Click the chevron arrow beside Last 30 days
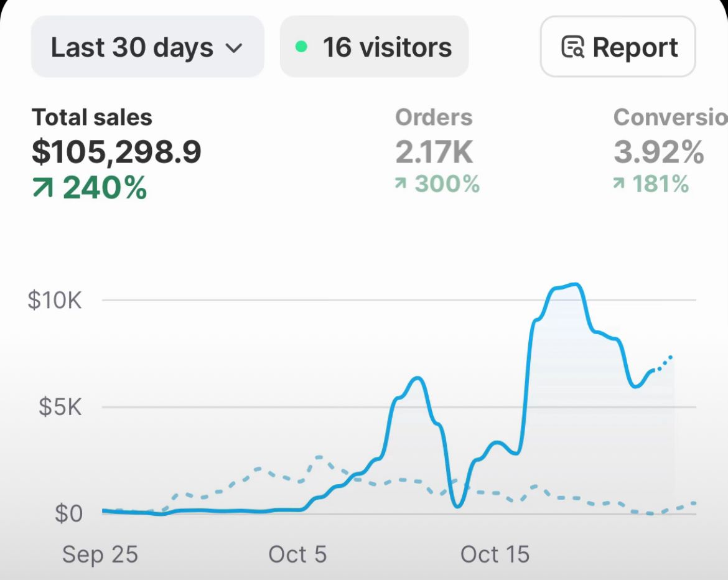The width and height of the screenshot is (728, 580). (x=234, y=48)
